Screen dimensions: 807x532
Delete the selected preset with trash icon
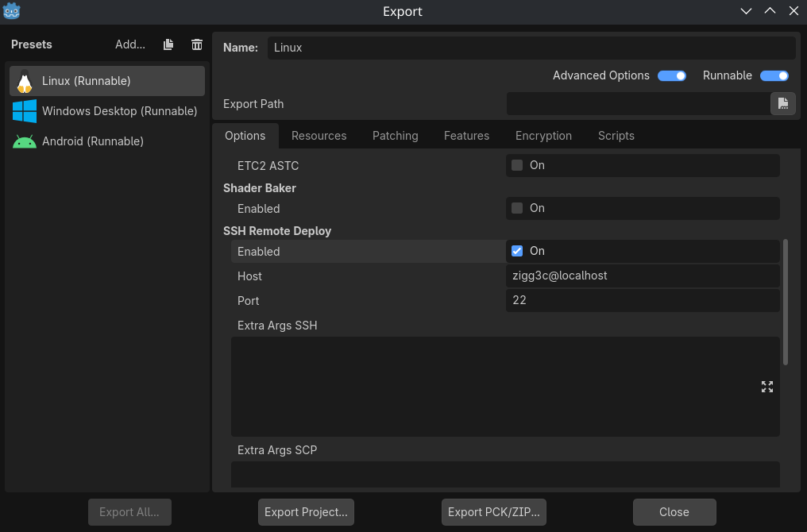pos(197,45)
